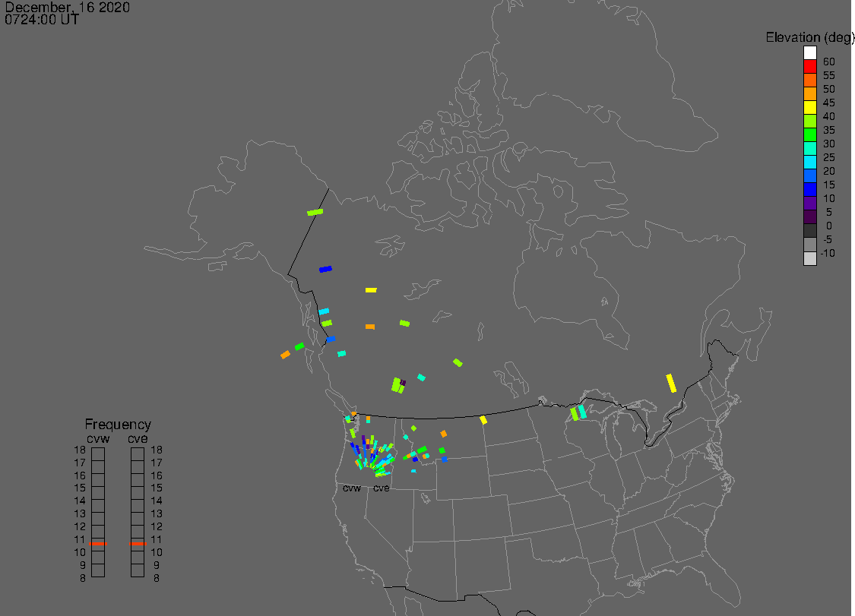Click the teal marker at Lake Superior
This screenshot has width=855, height=616.
coord(582,412)
